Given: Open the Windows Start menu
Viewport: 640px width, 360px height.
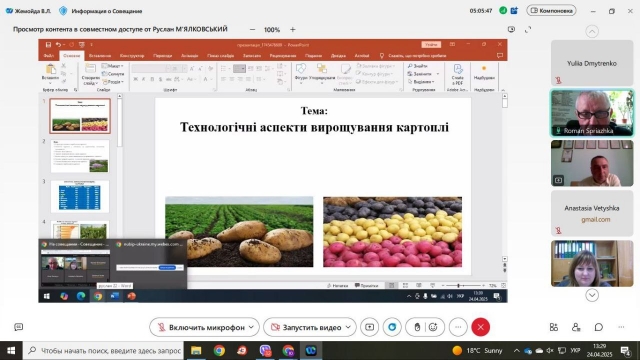Looking at the screenshot, I should 11,351.
